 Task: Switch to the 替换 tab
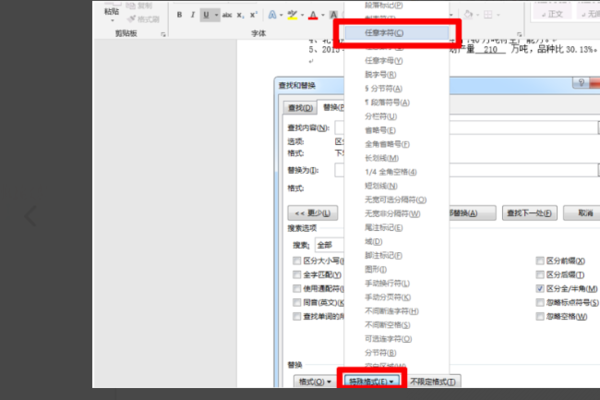(x=331, y=107)
